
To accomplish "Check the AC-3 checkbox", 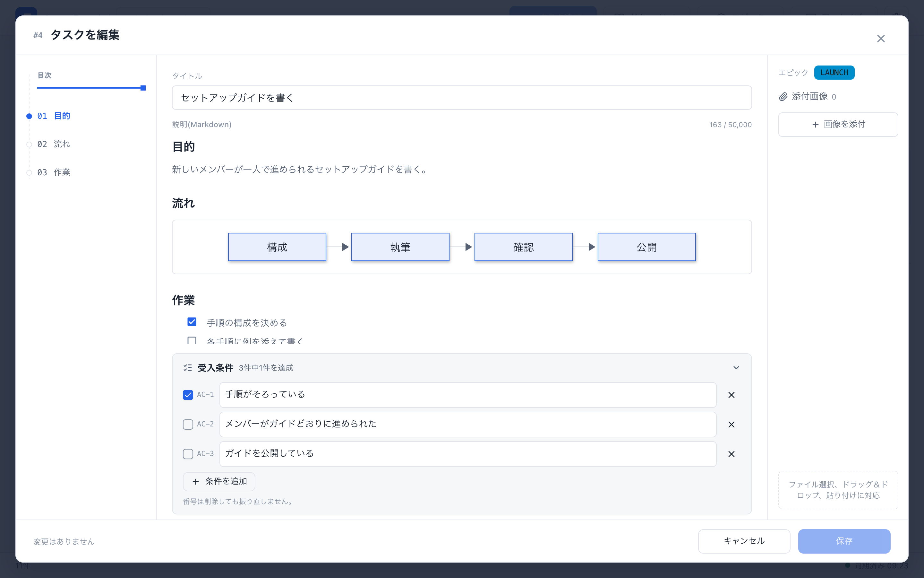I will click(x=188, y=454).
